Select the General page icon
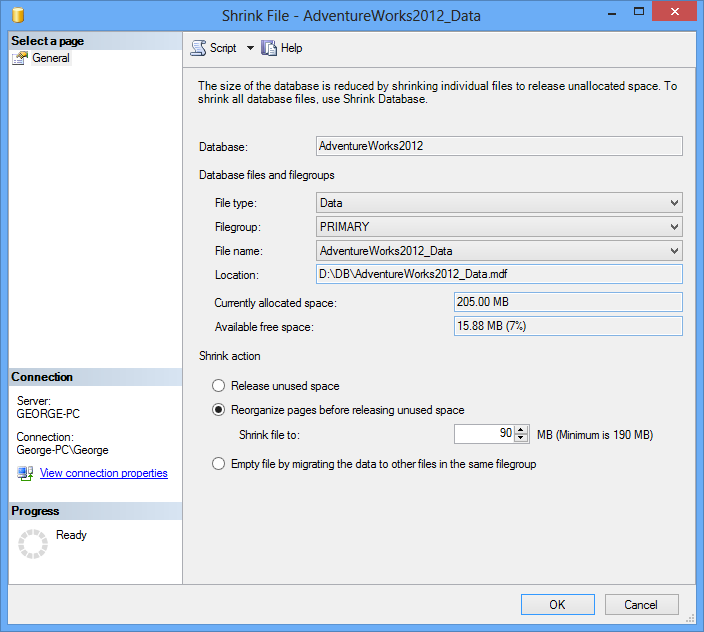 20,58
